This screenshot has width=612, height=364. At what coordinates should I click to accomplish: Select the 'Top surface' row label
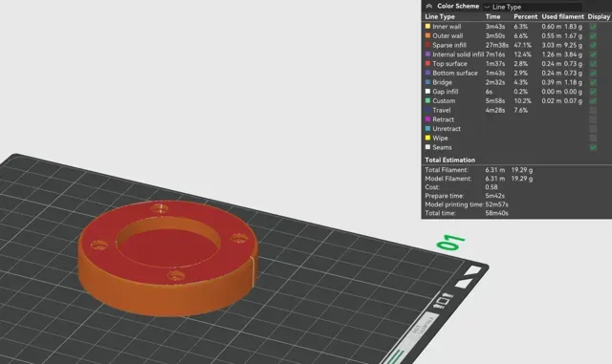click(449, 64)
